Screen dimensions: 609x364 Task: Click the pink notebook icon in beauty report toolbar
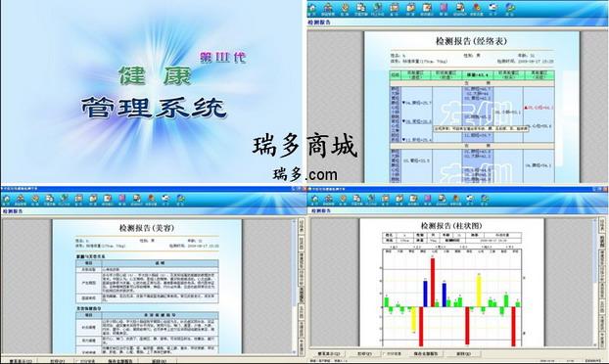pos(122,199)
